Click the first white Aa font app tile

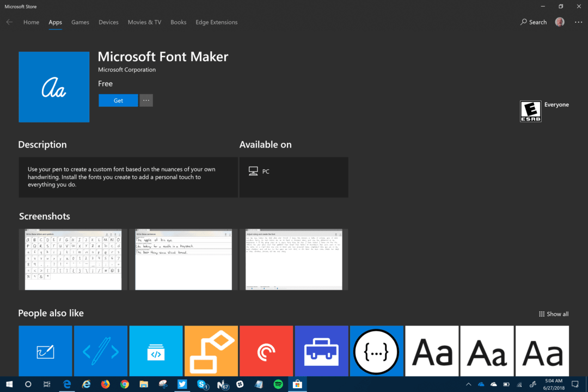coord(432,351)
